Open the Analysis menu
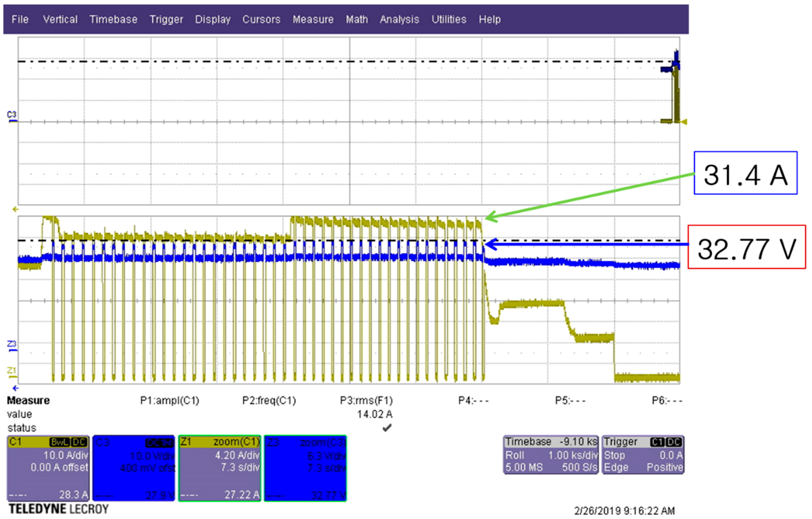Viewport: 812px width, 519px height. point(399,19)
